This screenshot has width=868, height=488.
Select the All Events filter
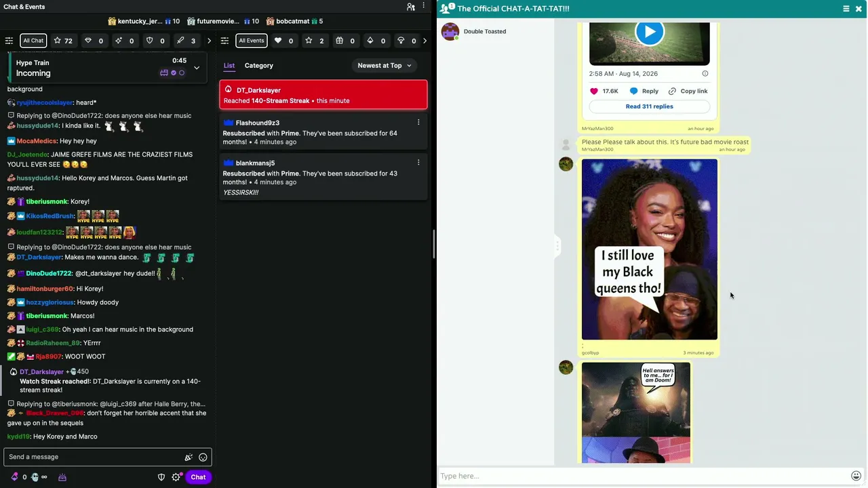(251, 41)
